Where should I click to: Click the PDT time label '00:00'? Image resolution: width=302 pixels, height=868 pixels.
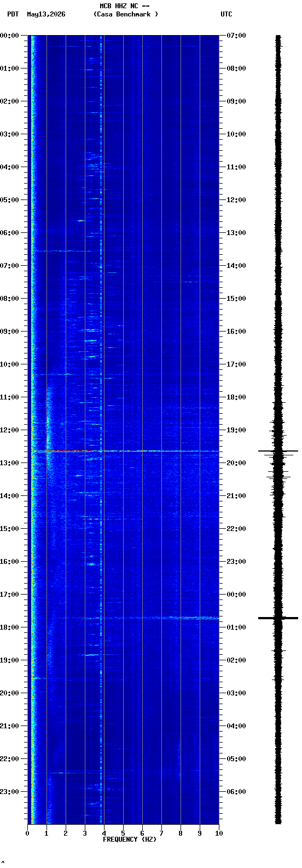click(9, 36)
